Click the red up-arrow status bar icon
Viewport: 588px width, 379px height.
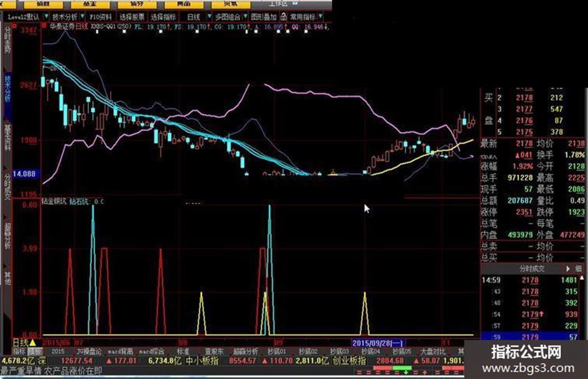pyautogui.click(x=424, y=372)
